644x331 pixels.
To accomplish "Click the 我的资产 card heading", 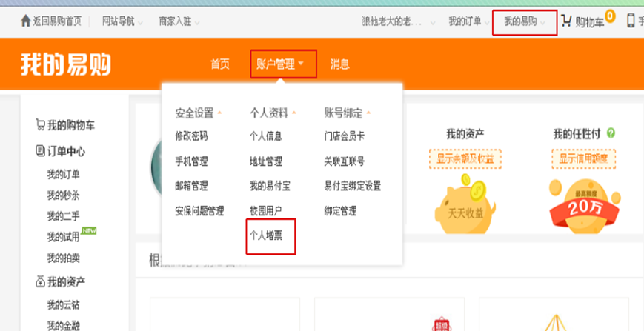I will point(465,134).
